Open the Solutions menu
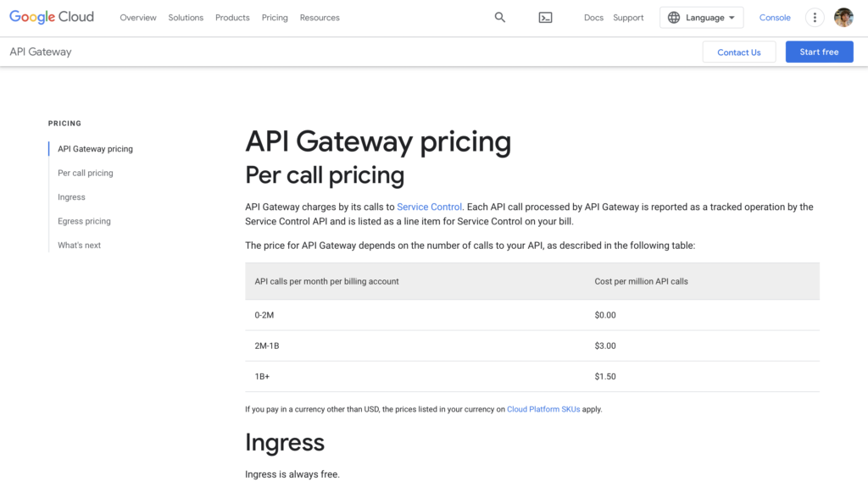Screen dimensions: 868x492 186,18
